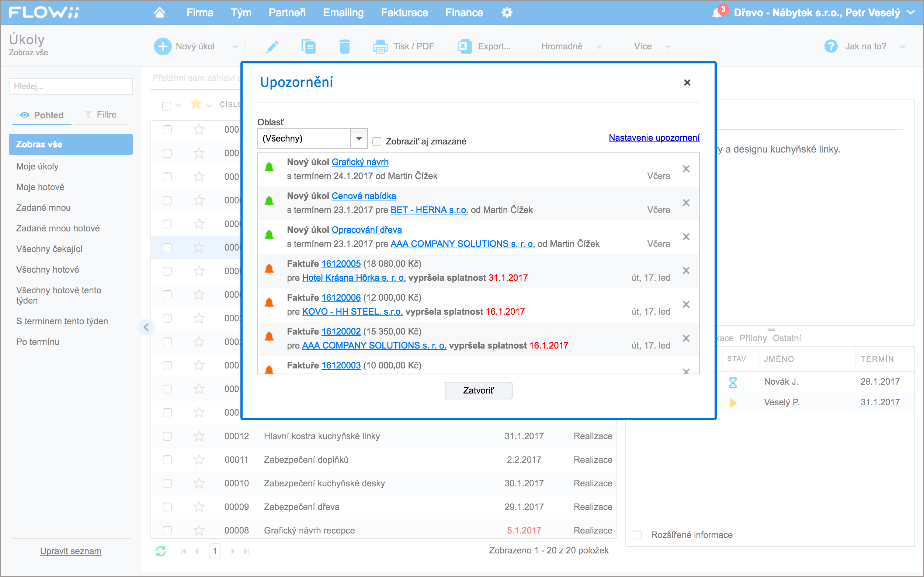
Task: Dismiss the Grafický návrh notification
Action: [x=686, y=169]
